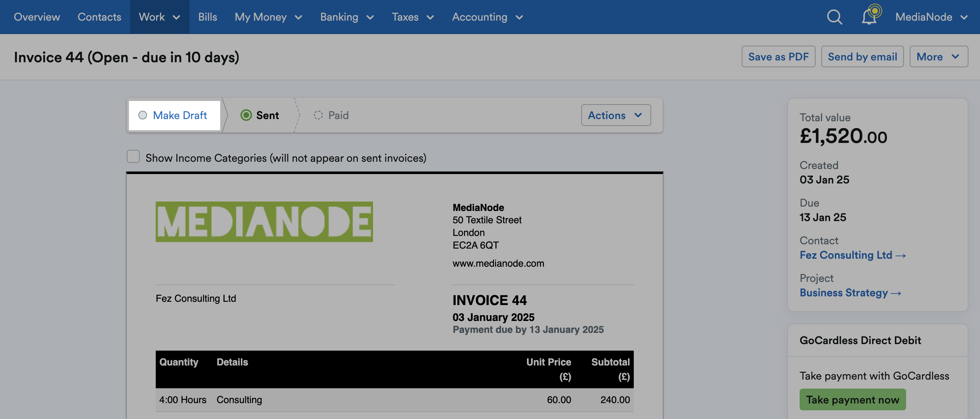The image size is (980, 419).
Task: Open the Bills page
Action: coord(208,17)
